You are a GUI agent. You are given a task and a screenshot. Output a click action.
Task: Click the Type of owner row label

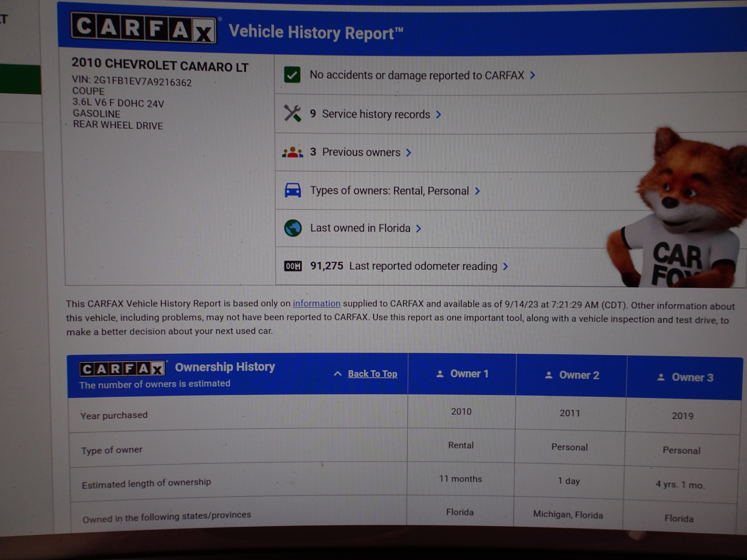tap(112, 450)
